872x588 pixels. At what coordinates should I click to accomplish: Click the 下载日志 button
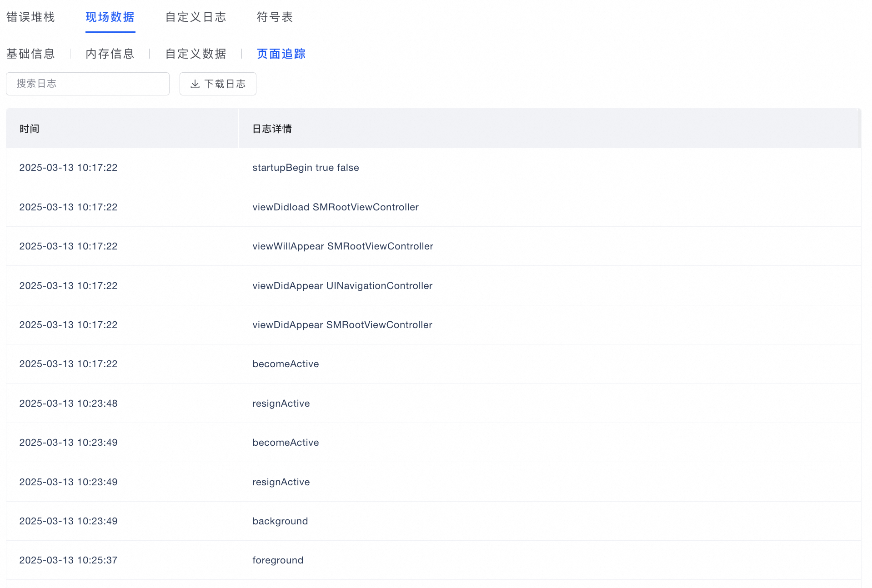pos(218,84)
